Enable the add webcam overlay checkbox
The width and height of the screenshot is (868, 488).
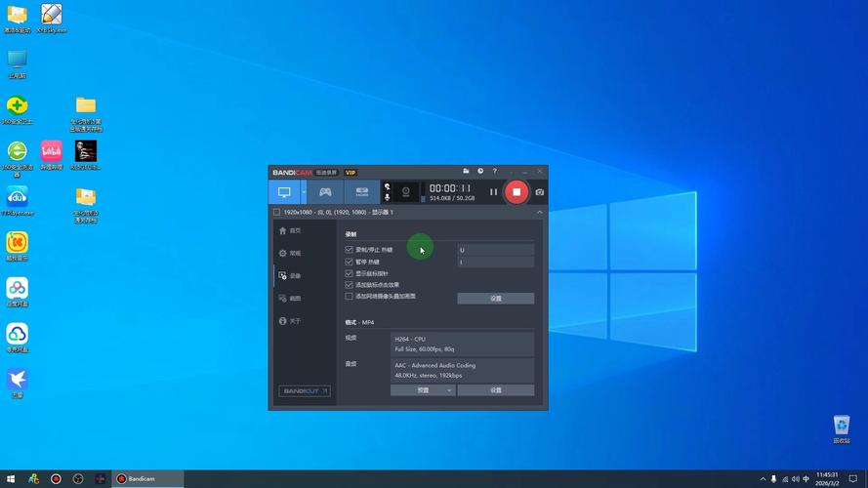(x=349, y=296)
